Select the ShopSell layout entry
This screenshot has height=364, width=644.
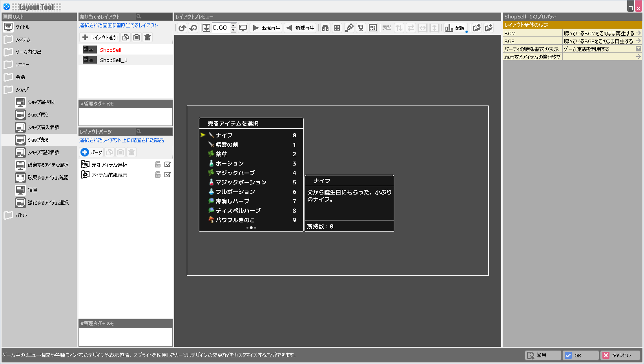(x=111, y=50)
